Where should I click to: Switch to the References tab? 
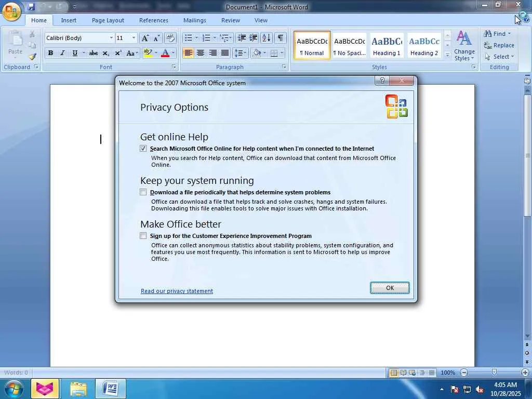[154, 20]
